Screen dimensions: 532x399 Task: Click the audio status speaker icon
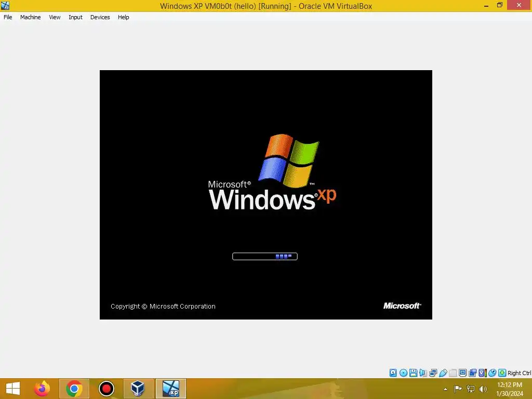click(423, 373)
